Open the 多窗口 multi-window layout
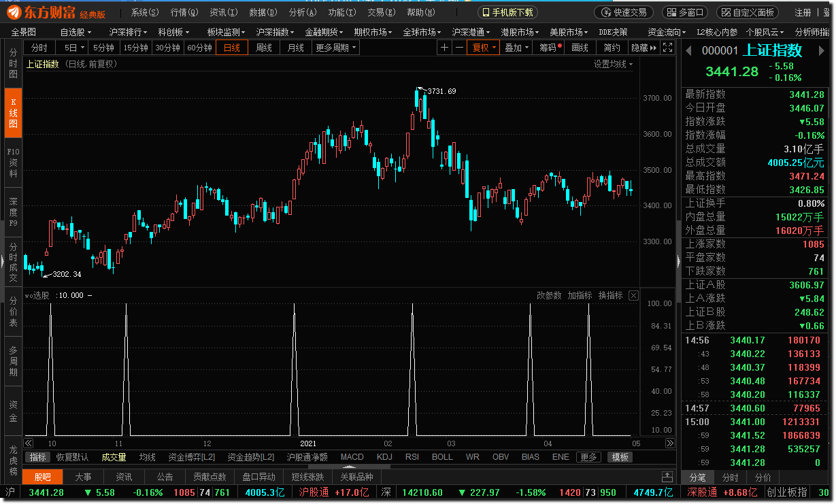Viewport: 836px width, 504px height. (x=686, y=12)
